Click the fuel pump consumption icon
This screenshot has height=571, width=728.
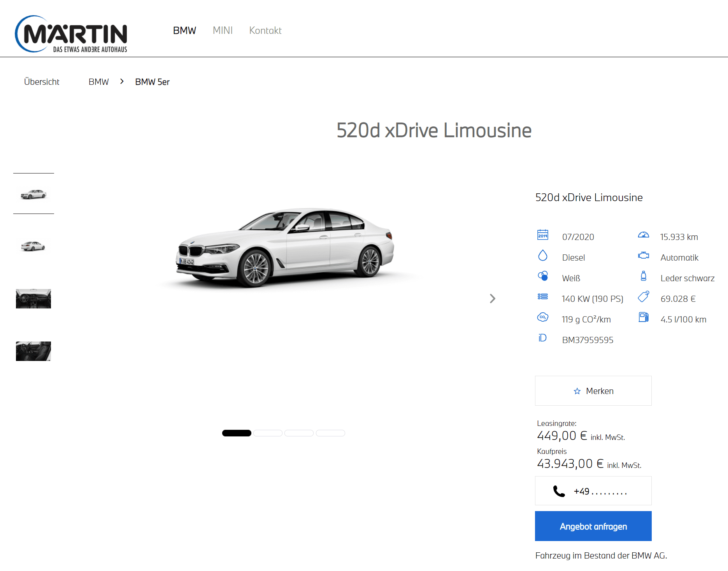(644, 317)
